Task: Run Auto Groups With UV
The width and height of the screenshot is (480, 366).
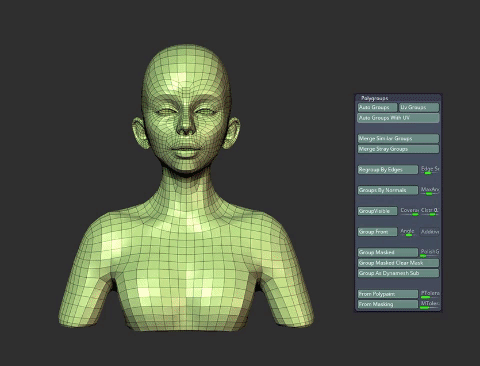Action: 398,118
